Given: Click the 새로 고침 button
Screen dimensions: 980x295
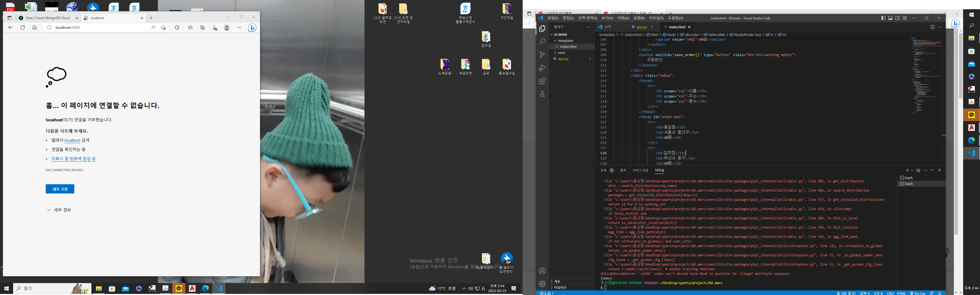Looking at the screenshot, I should coord(60,189).
